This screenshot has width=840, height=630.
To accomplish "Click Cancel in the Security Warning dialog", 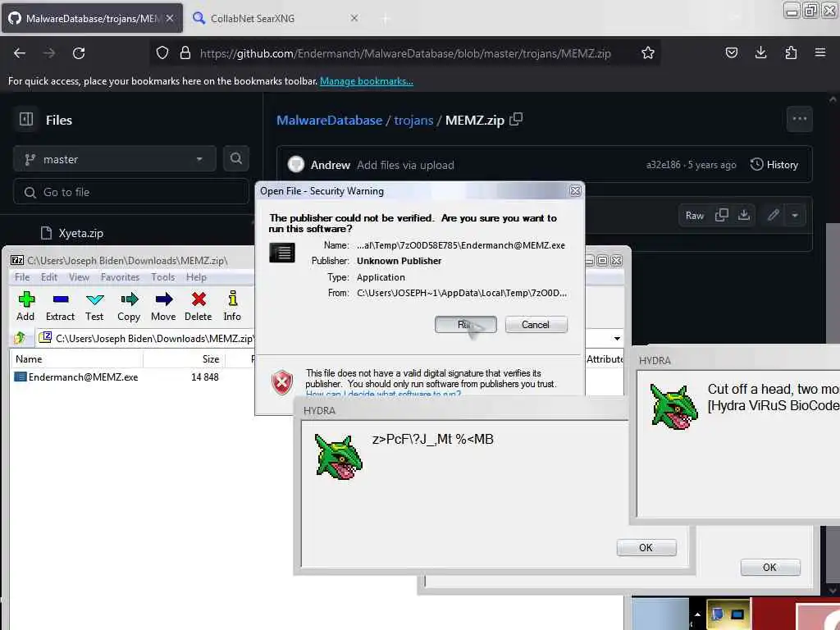I will click(536, 325).
